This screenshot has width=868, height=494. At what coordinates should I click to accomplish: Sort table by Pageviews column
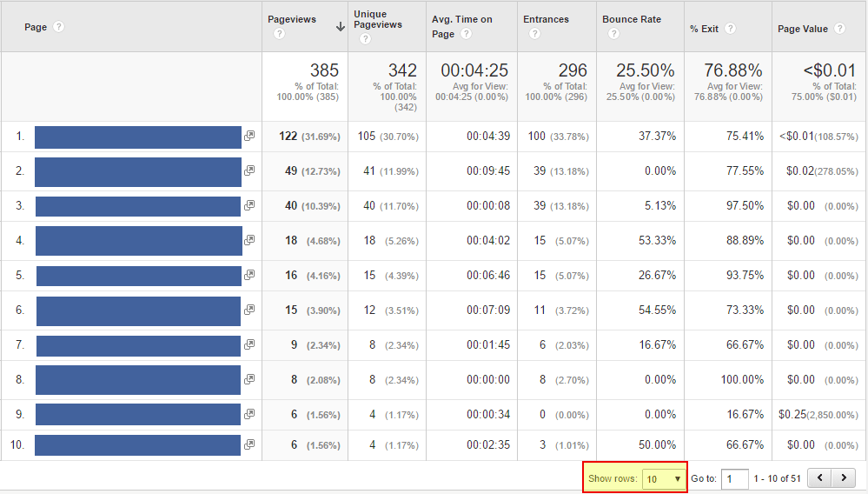(292, 19)
